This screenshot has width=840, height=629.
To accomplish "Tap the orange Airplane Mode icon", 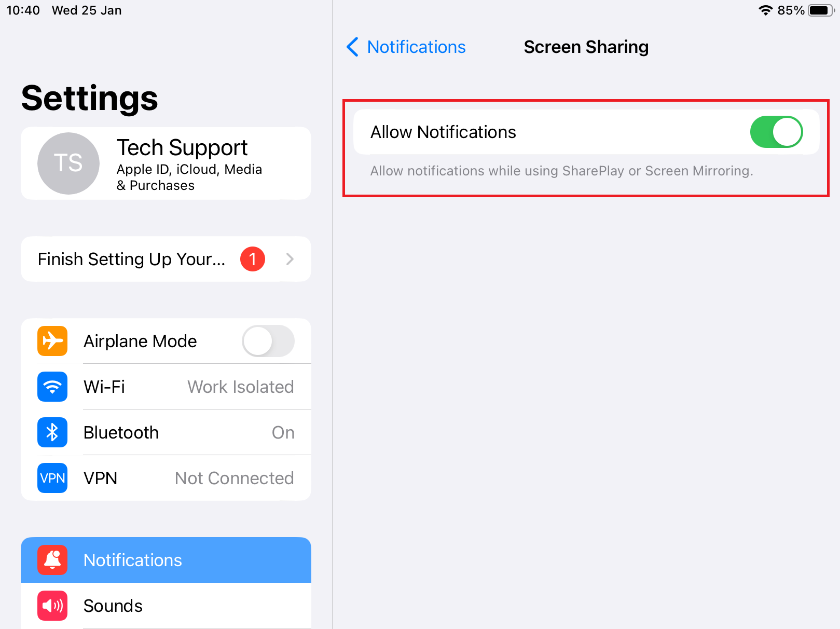I will 52,341.
